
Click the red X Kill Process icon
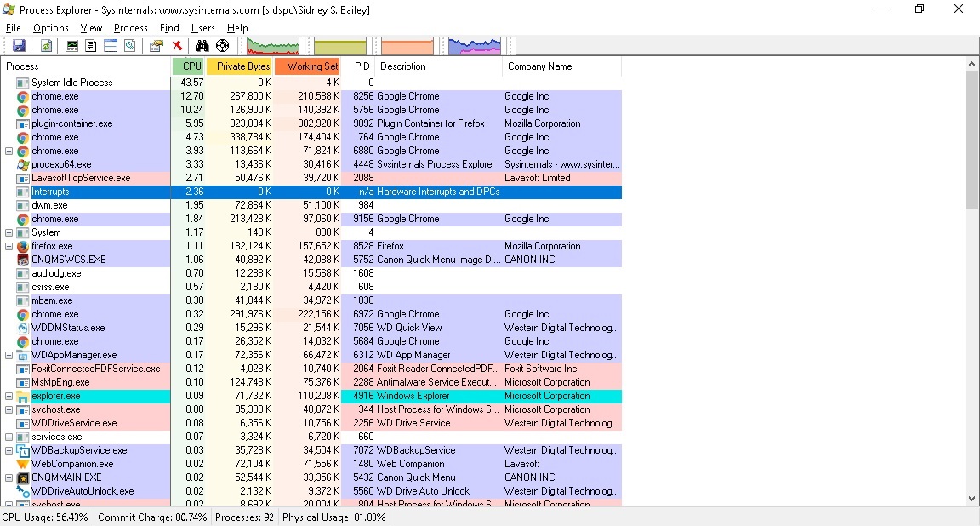coord(178,46)
